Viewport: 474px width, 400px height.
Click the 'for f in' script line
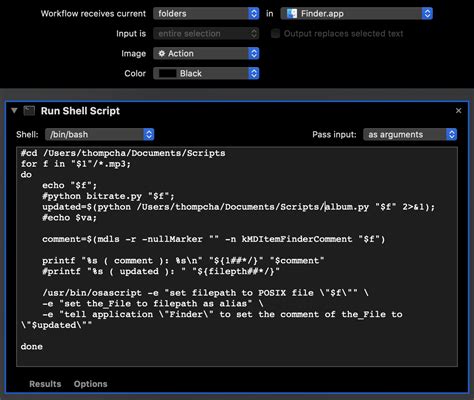click(x=76, y=164)
